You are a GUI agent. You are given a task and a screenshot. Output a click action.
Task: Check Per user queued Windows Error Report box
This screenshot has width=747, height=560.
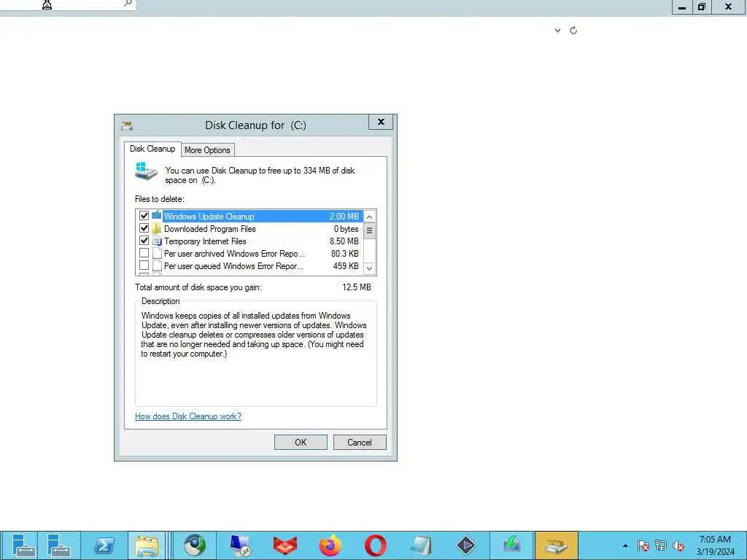(144, 265)
